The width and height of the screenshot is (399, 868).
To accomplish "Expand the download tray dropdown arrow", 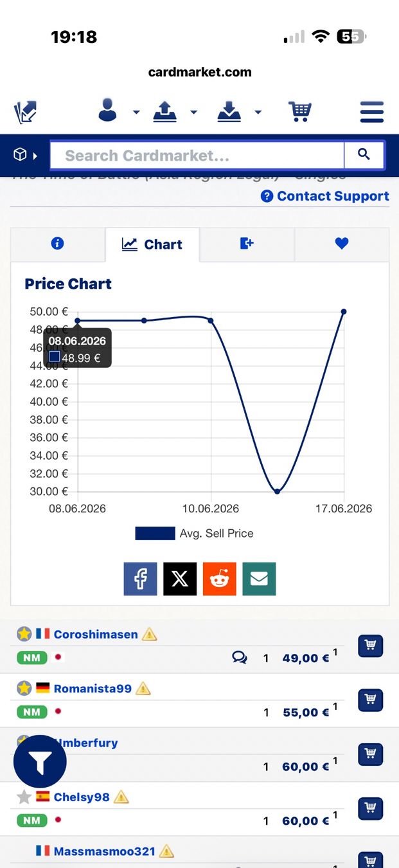I will (x=258, y=113).
